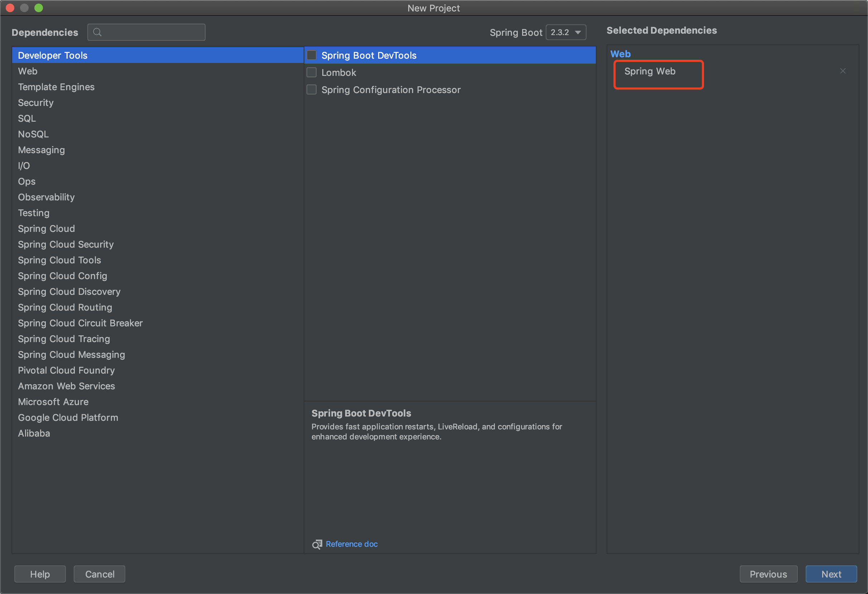Select the Spring Cloud Routing category
Image resolution: width=868 pixels, height=594 pixels.
(x=158, y=307)
